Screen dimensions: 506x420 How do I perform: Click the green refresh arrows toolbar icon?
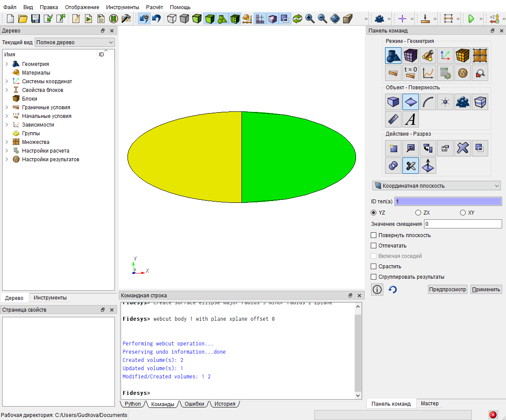[297, 19]
